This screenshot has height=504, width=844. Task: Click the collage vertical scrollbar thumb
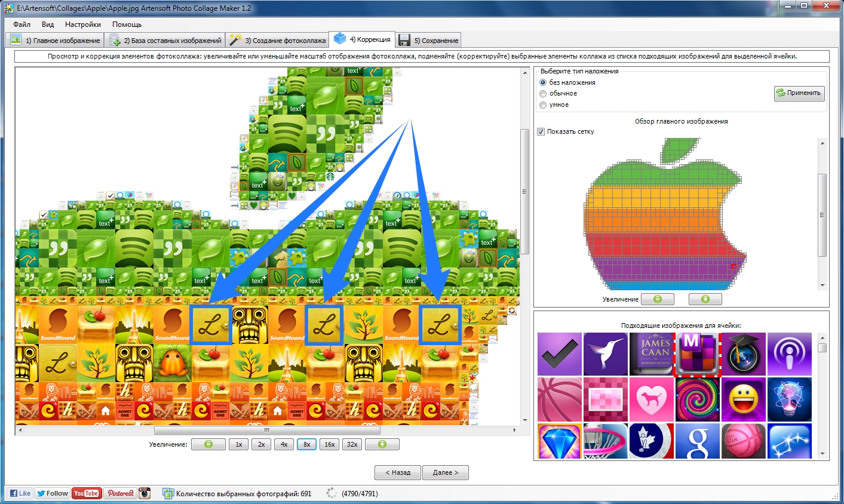524,191
